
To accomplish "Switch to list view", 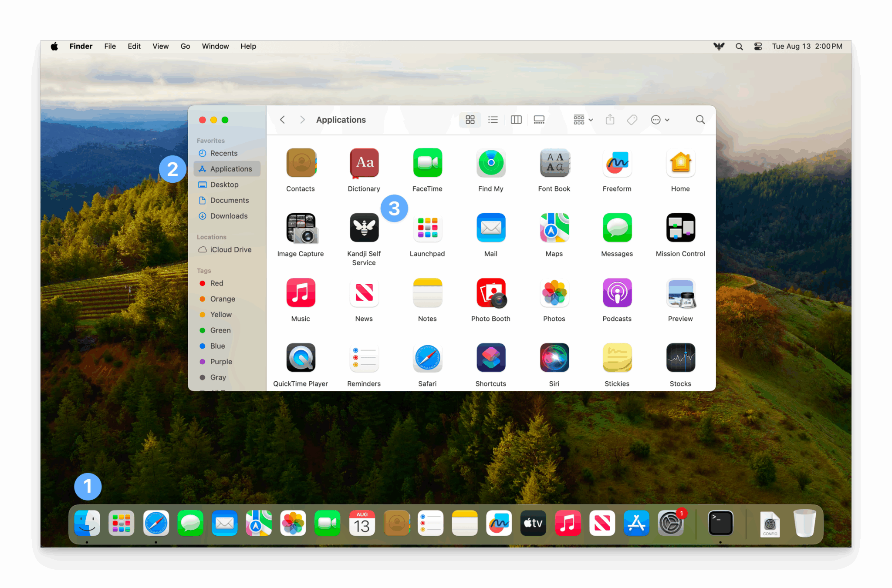I will [x=493, y=119].
